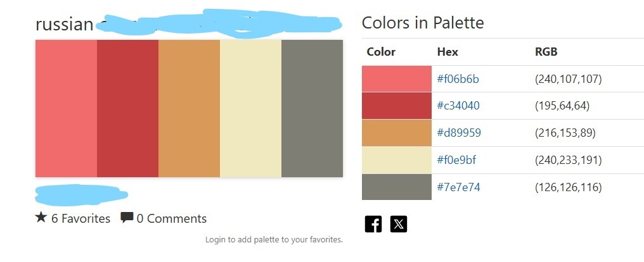Viewport: 644px width, 262px height.
Task: Select the #f0e9bf hex link
Action: pyautogui.click(x=456, y=159)
